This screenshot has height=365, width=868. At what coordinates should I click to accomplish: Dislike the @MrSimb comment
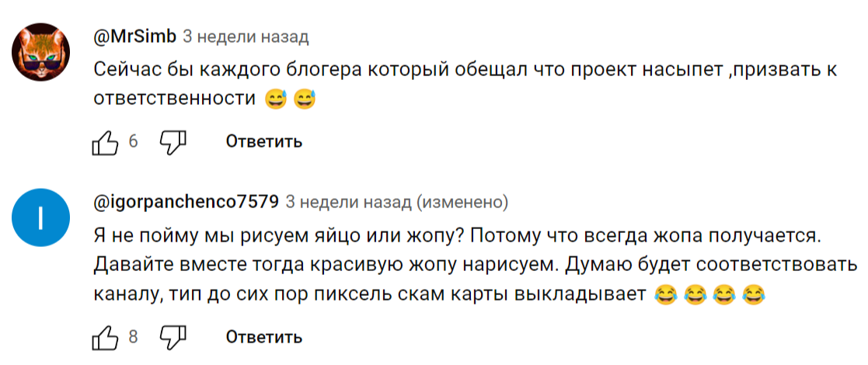point(173,141)
